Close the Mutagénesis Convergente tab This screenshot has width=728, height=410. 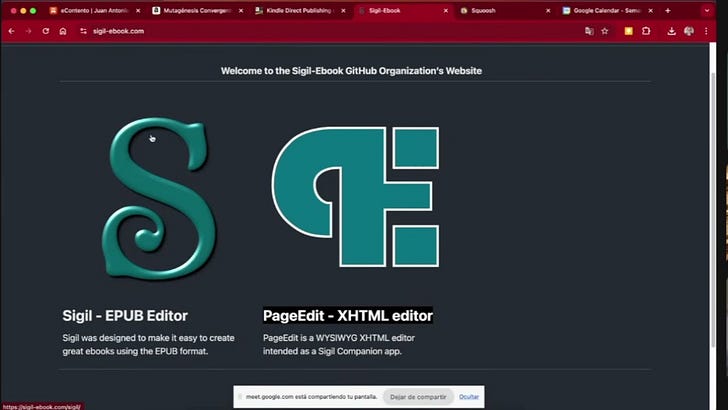pos(240,10)
